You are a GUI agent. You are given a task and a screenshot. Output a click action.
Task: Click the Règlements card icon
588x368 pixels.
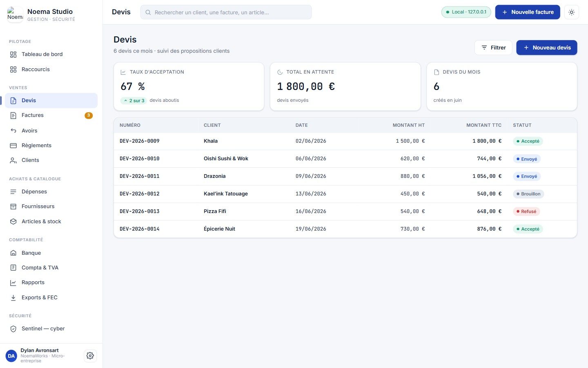13,146
